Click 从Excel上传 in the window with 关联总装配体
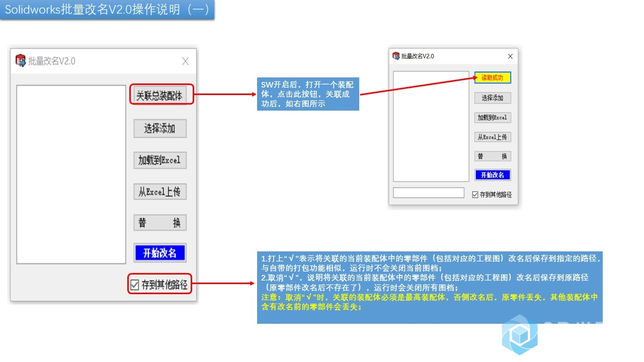Screen dimensions: 644x362 [160, 192]
